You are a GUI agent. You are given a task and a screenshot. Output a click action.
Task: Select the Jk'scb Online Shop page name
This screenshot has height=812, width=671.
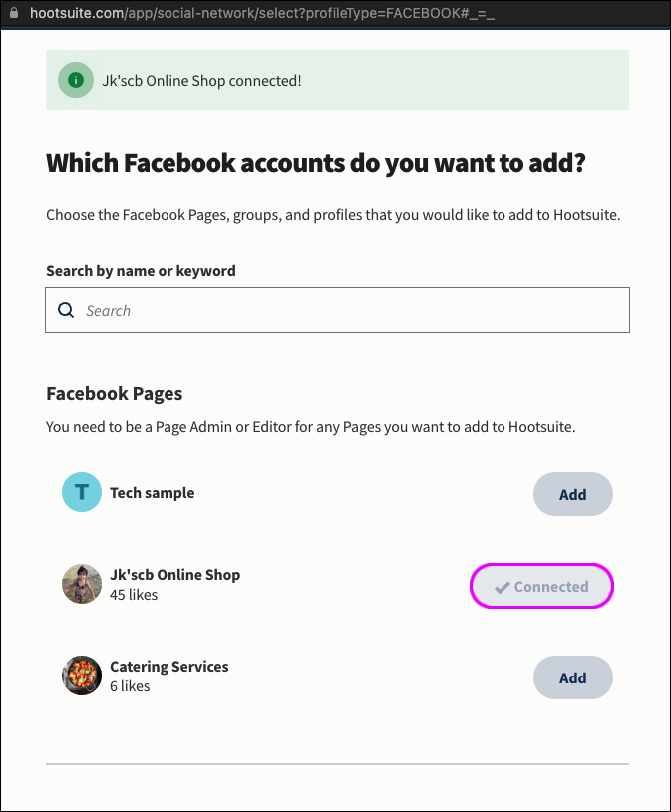[174, 575]
